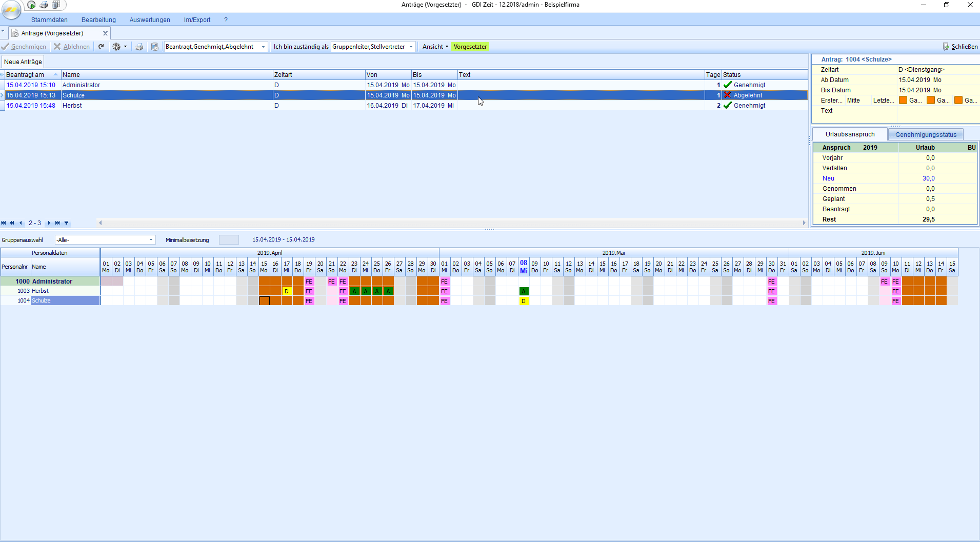Switch to the Genehmigungsstatus tab
980x542 pixels.
926,135
